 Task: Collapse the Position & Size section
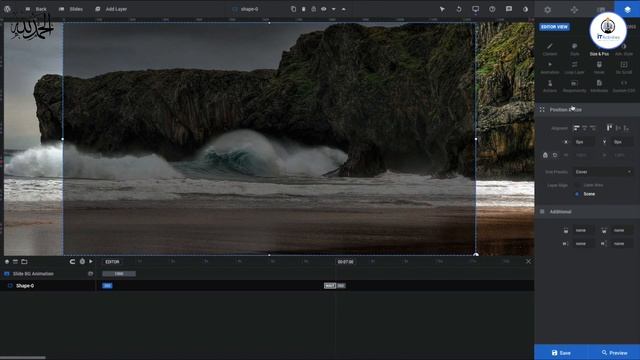point(587,110)
